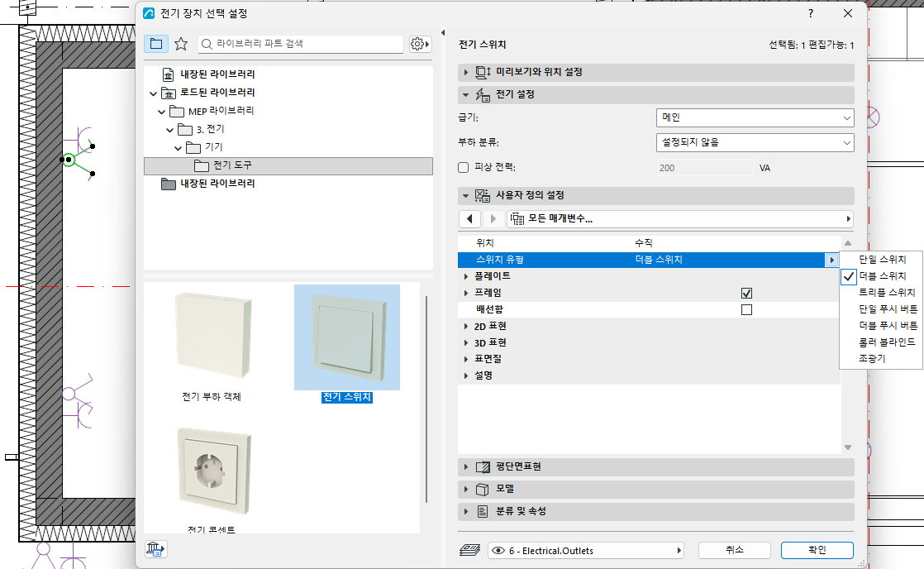Select MEP 라이브러리 tree folder
The image size is (924, 569).
[221, 112]
